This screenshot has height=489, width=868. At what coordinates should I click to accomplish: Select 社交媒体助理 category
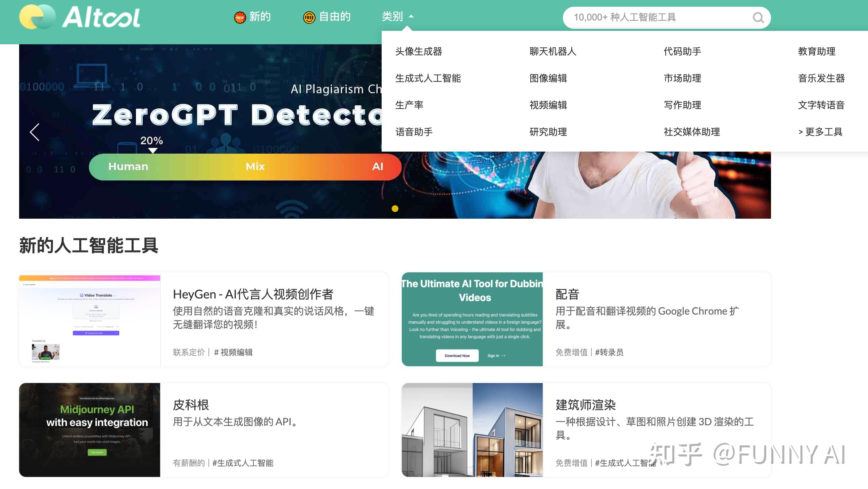[x=692, y=132]
